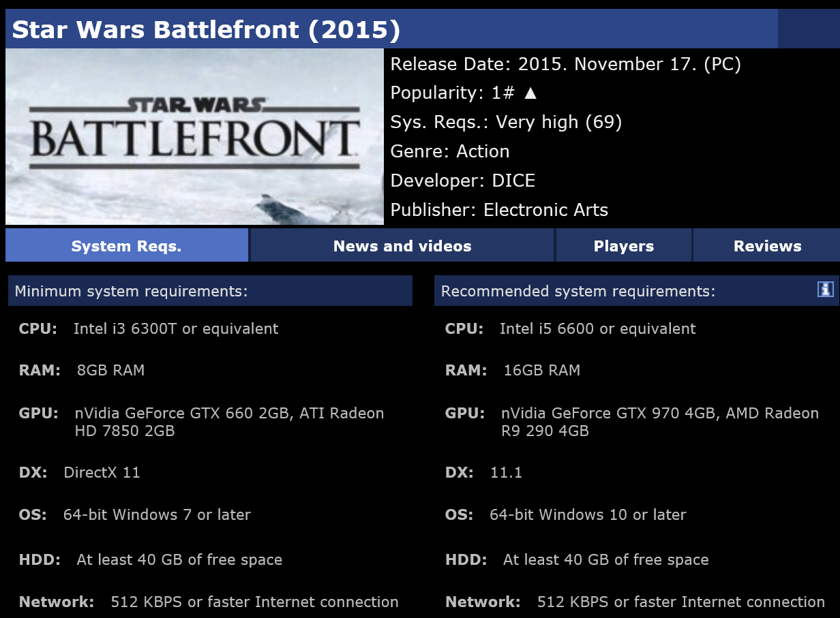Select the Release Date 2015. November 17. line
The width and height of the screenshot is (840, 618).
(x=566, y=64)
